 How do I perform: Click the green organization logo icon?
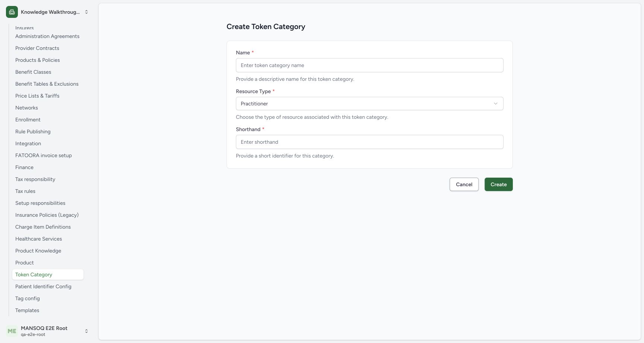[12, 12]
